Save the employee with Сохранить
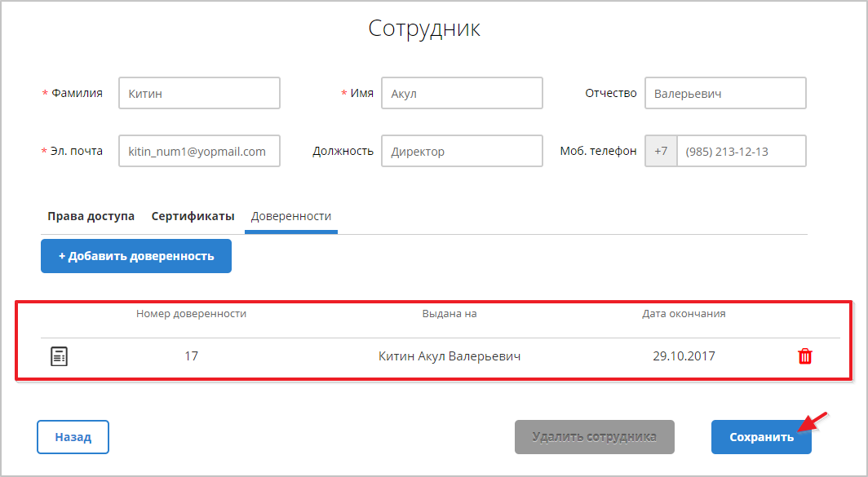The image size is (868, 477). point(760,436)
